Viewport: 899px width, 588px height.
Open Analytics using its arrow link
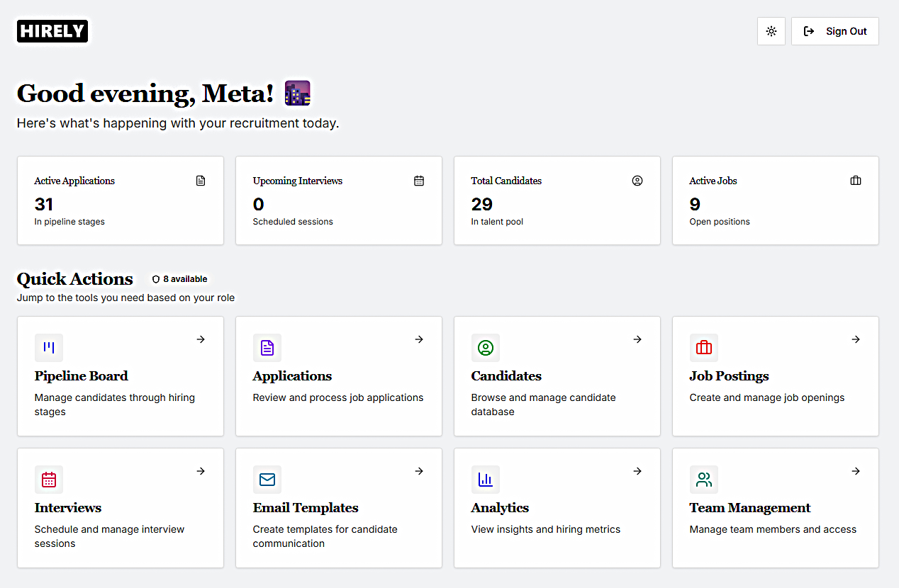coord(637,471)
